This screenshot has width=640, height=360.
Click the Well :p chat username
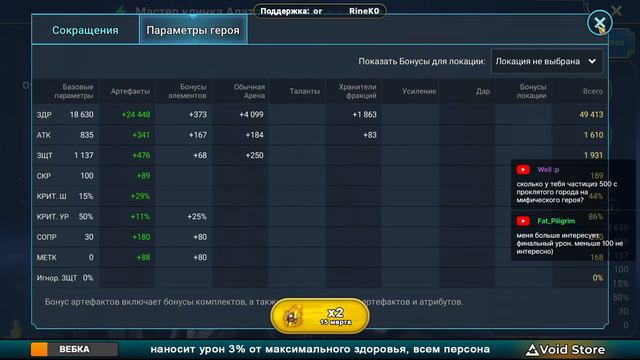tap(548, 169)
